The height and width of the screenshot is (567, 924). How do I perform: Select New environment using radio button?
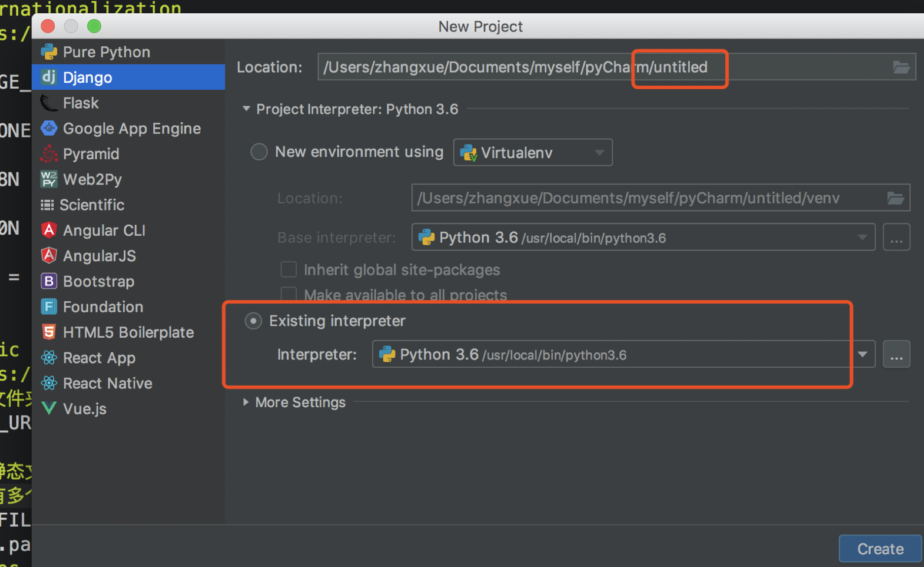coord(259,152)
